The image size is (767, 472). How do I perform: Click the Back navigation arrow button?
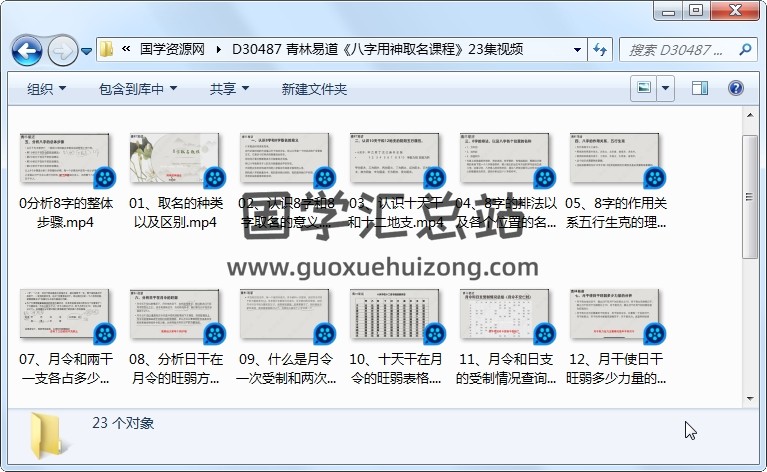26,49
